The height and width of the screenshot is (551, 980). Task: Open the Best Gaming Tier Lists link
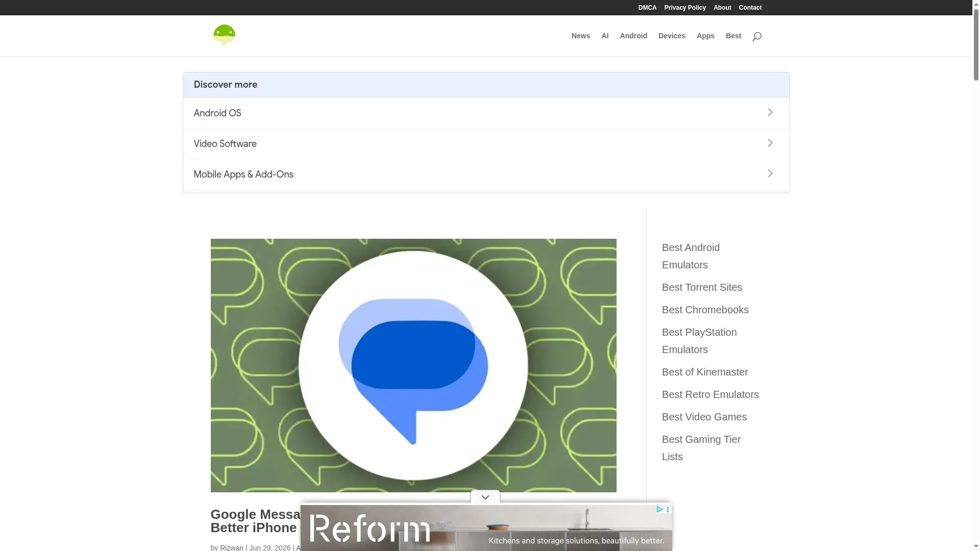[x=701, y=448]
